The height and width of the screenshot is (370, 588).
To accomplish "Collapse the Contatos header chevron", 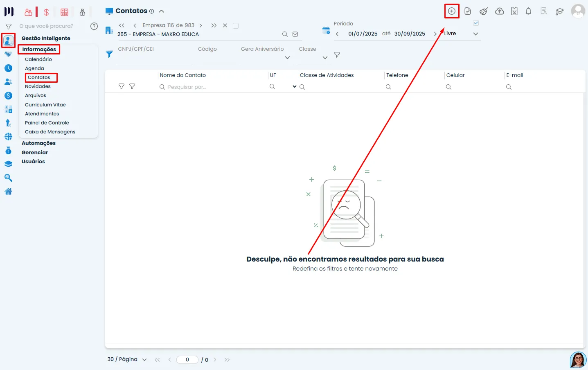I will (162, 11).
